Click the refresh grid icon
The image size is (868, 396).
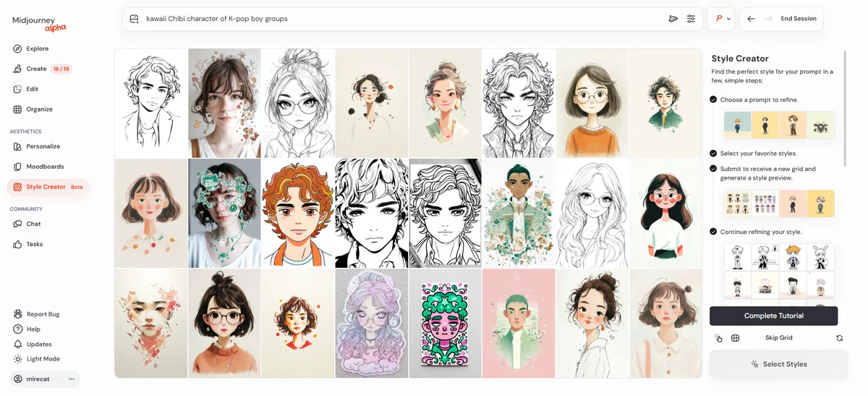[839, 338]
